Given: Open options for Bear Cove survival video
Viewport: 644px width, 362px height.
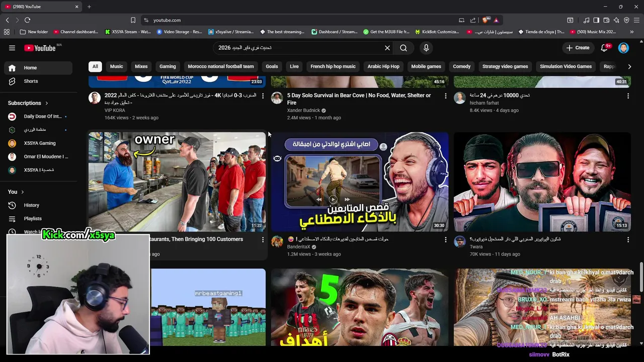Looking at the screenshot, I should point(445,96).
